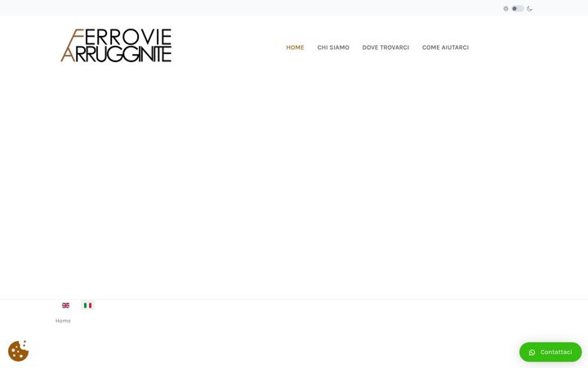Open the Ferrovie Arrugginite logo link
The width and height of the screenshot is (588, 368).
(x=116, y=46)
